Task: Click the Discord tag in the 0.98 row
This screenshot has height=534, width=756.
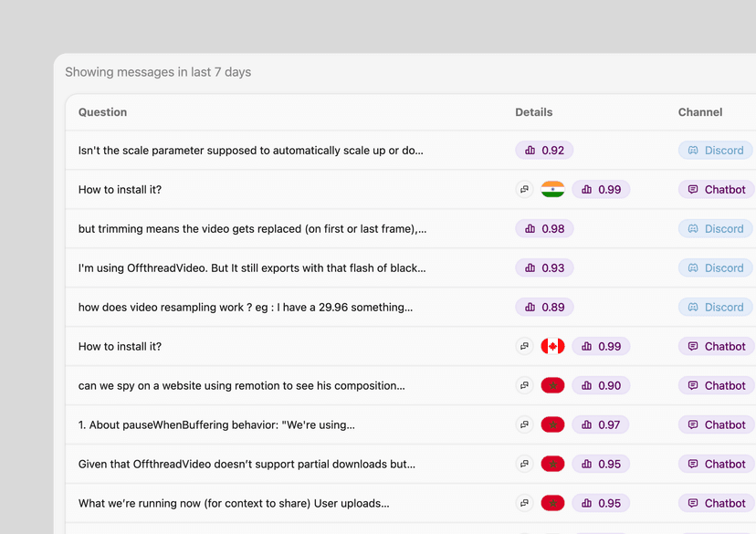Action: point(716,229)
